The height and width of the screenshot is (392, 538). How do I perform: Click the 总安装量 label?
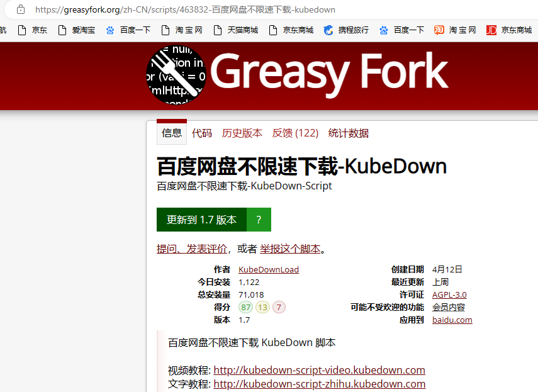click(214, 294)
